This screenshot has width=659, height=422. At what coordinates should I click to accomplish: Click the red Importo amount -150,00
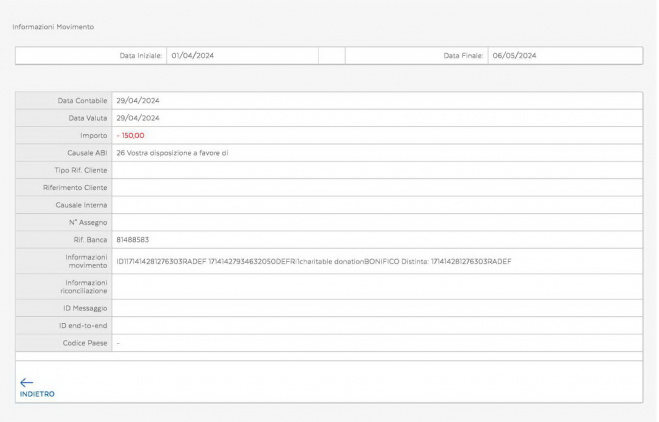[131, 134]
